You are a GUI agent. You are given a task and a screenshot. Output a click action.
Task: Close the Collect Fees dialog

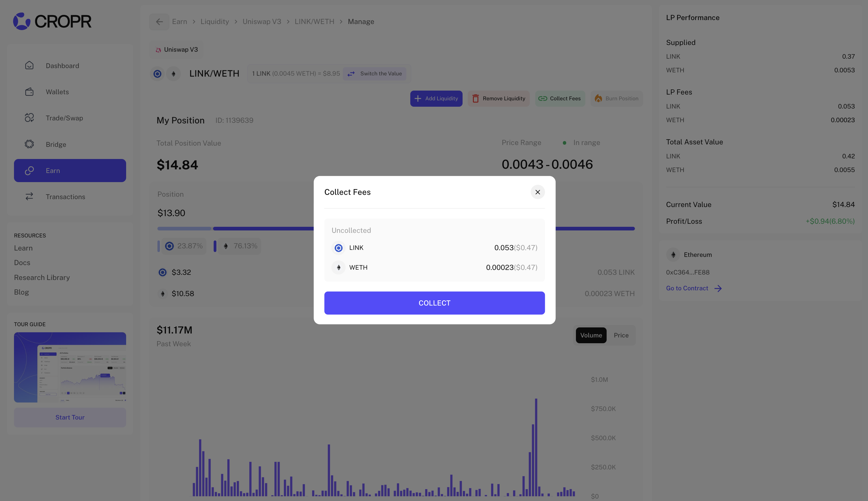538,192
